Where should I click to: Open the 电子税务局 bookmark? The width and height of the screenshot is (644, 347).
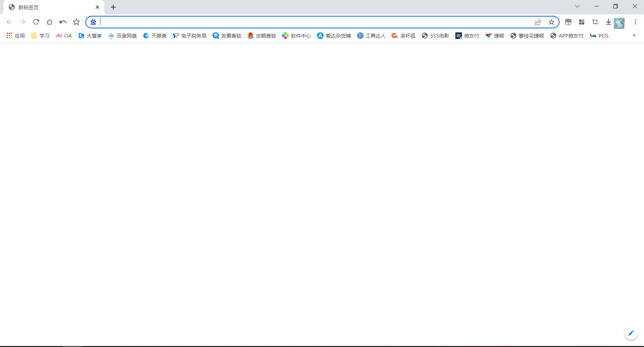pyautogui.click(x=190, y=36)
